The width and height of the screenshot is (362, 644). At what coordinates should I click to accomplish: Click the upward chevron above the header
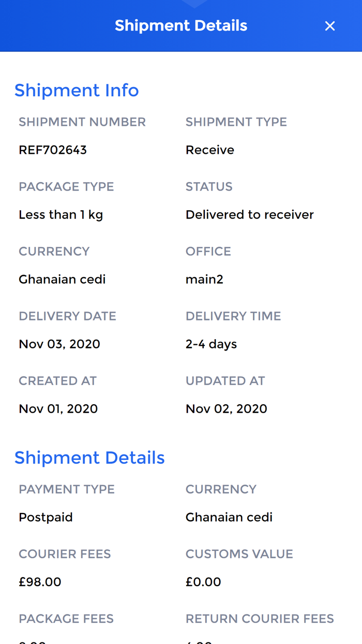point(194,3)
